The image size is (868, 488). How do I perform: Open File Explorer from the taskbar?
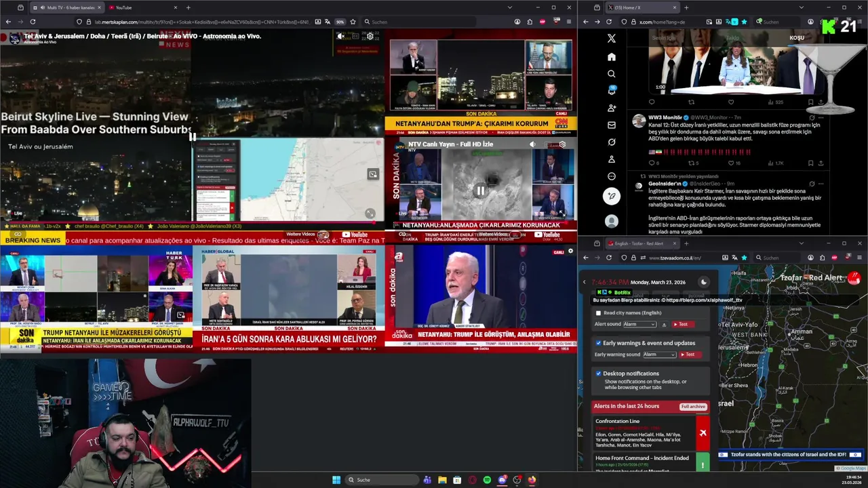[442, 480]
